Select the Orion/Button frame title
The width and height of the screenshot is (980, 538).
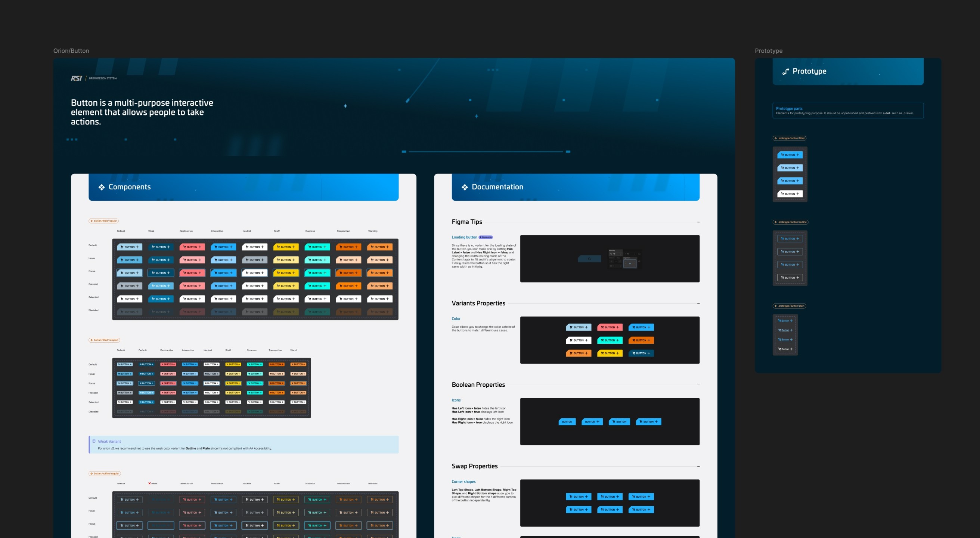(71, 51)
